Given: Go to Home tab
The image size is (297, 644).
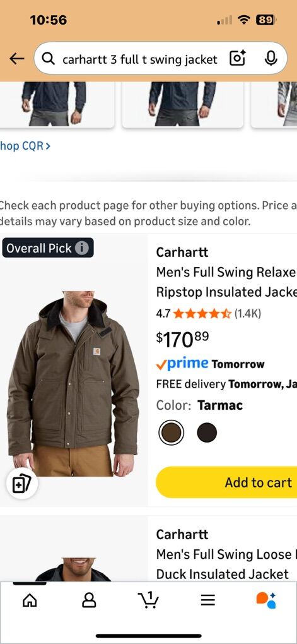Looking at the screenshot, I should pyautogui.click(x=30, y=600).
